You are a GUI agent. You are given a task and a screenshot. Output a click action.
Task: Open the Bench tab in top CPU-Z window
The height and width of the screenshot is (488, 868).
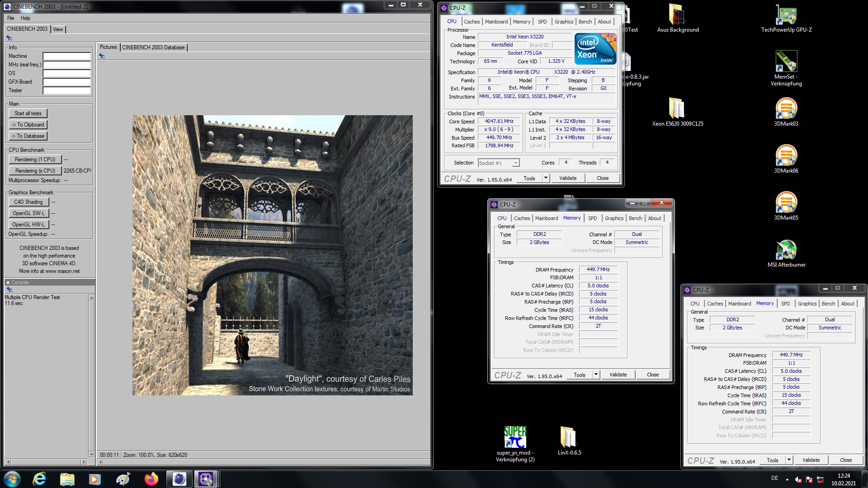coord(585,22)
